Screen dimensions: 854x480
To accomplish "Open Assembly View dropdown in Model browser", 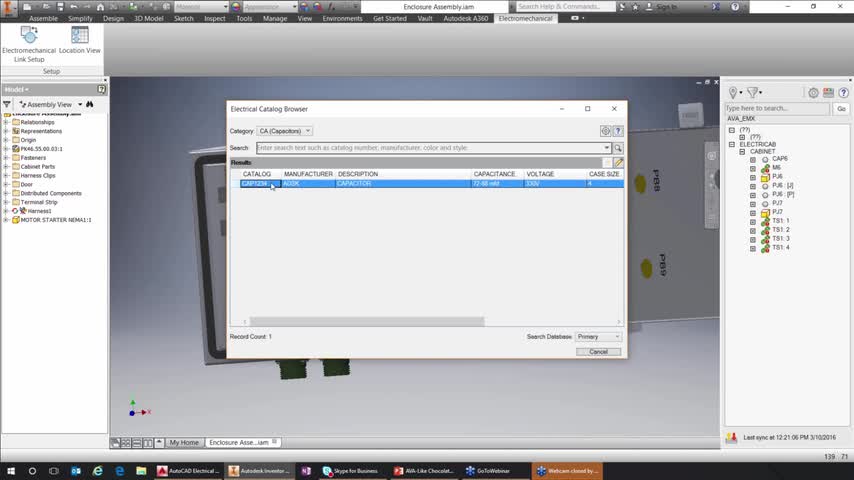I will [x=80, y=104].
